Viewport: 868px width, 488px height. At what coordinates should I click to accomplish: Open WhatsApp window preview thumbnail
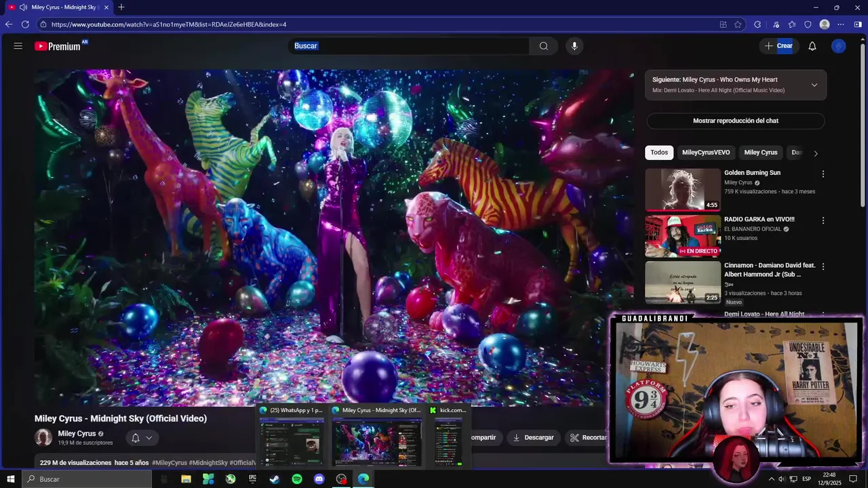(292, 441)
